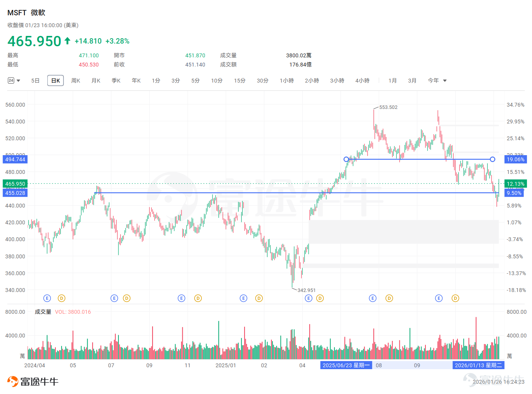532x394 pixels.
Task: Click the 12.13% percentage tag
Action: pyautogui.click(x=516, y=184)
